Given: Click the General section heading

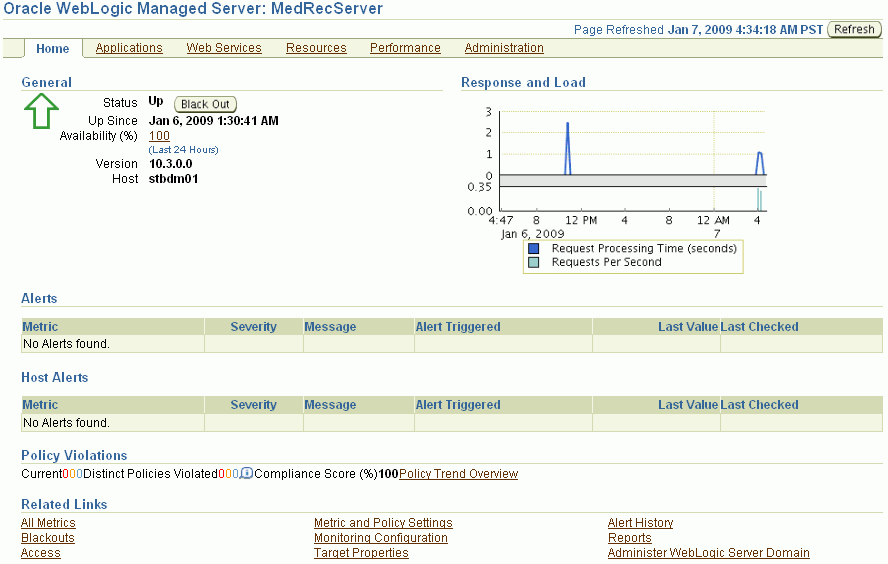Looking at the screenshot, I should (46, 83).
